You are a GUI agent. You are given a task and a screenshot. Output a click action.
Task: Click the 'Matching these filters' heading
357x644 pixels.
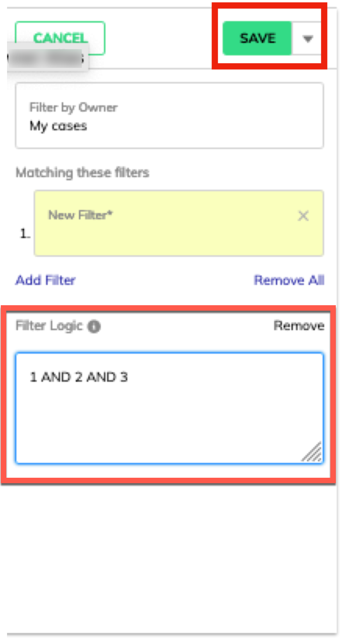point(82,173)
